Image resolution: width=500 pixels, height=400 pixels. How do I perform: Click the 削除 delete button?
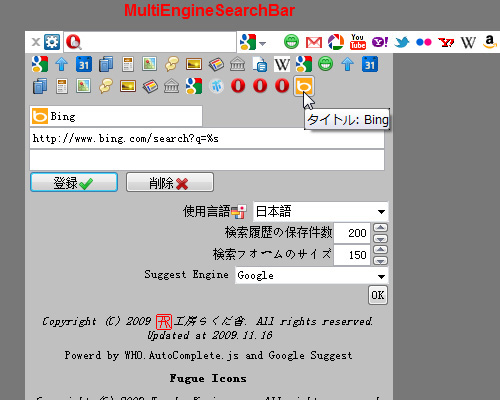click(x=170, y=182)
